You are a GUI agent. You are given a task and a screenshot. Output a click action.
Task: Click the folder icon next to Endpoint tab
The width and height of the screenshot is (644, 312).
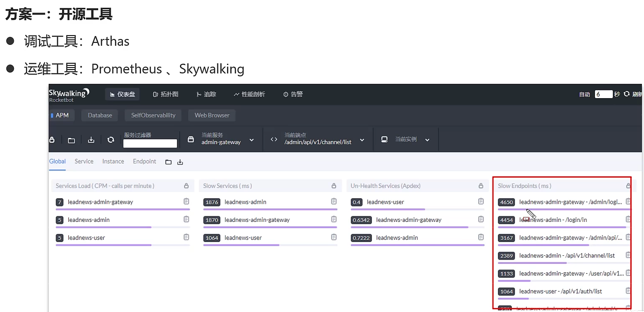(168, 162)
